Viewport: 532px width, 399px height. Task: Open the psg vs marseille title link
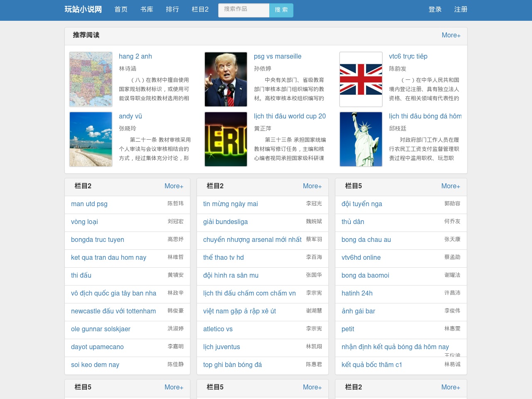coord(278,57)
